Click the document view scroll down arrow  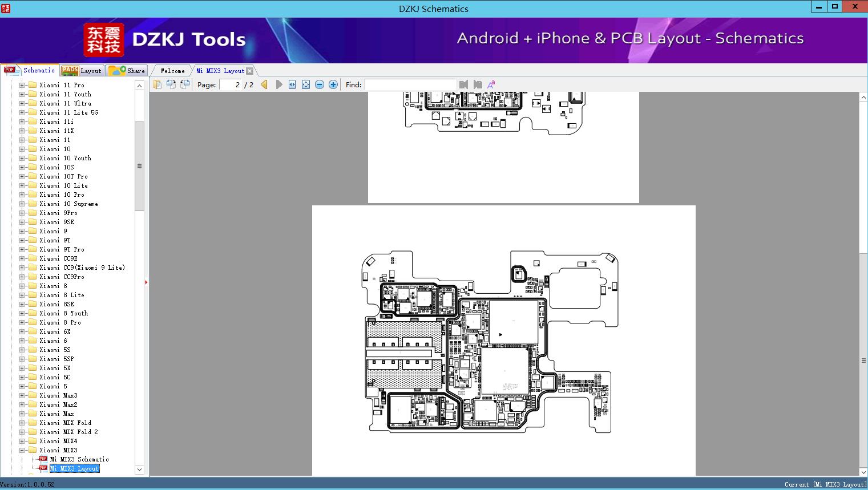(x=863, y=472)
